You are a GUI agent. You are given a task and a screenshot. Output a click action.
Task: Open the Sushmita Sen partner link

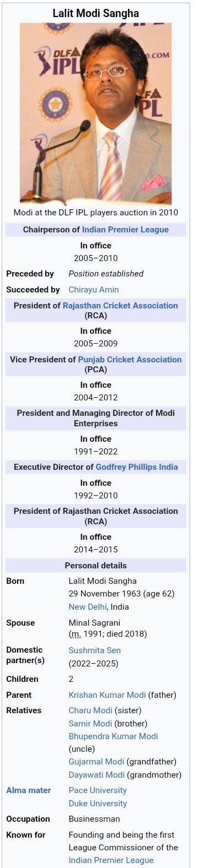pyautogui.click(x=95, y=650)
